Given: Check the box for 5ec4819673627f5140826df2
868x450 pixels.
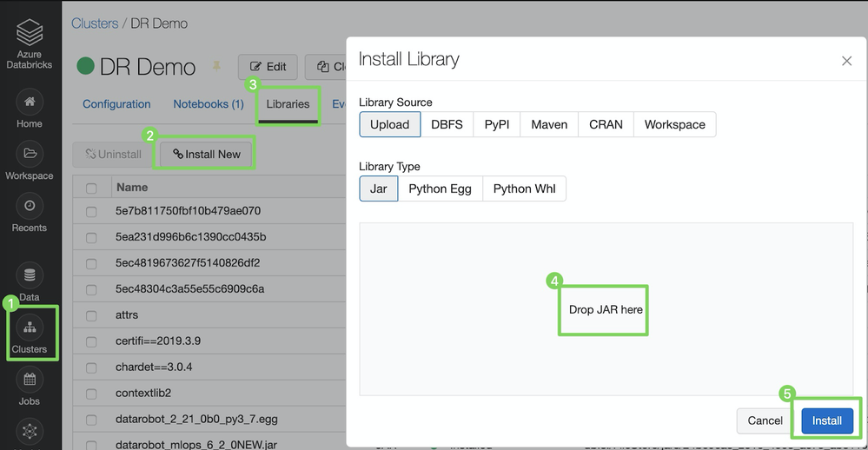Looking at the screenshot, I should (91, 264).
